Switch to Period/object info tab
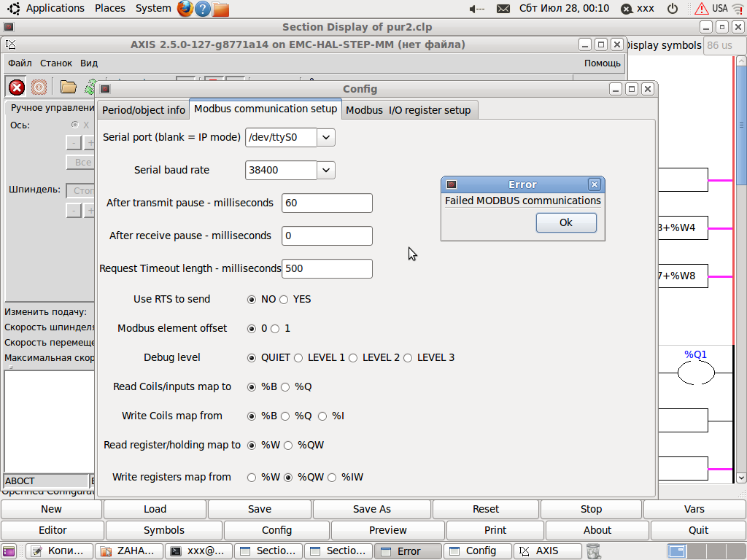747x560 pixels. (x=144, y=110)
